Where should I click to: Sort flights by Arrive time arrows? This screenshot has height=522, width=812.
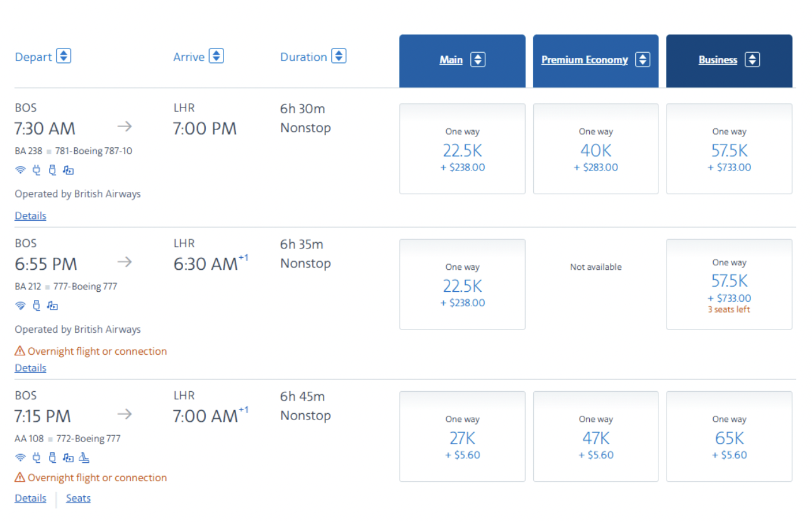(x=216, y=56)
